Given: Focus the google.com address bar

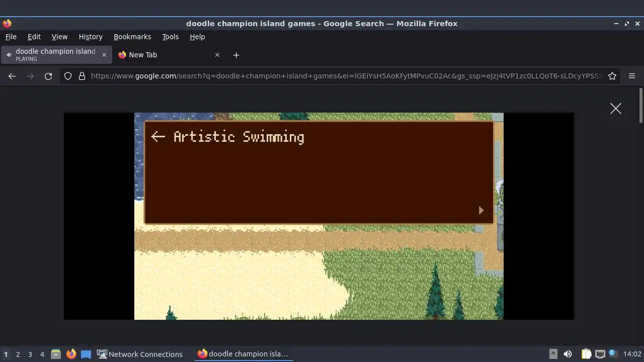Looking at the screenshot, I should (x=346, y=76).
